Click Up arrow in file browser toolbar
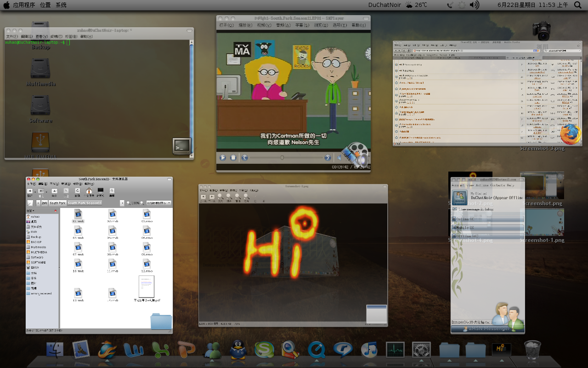Viewport: 588px width, 368px height. coord(54,191)
